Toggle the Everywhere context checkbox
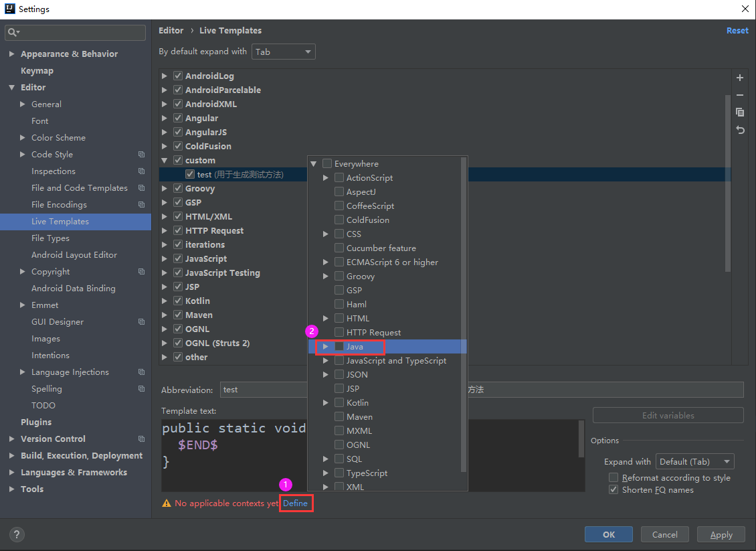 coord(327,163)
